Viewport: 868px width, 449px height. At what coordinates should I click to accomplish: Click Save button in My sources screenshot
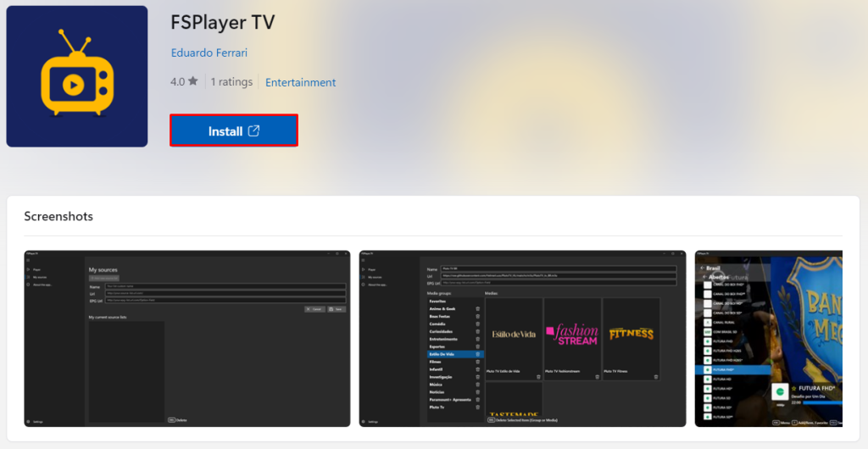pyautogui.click(x=337, y=309)
